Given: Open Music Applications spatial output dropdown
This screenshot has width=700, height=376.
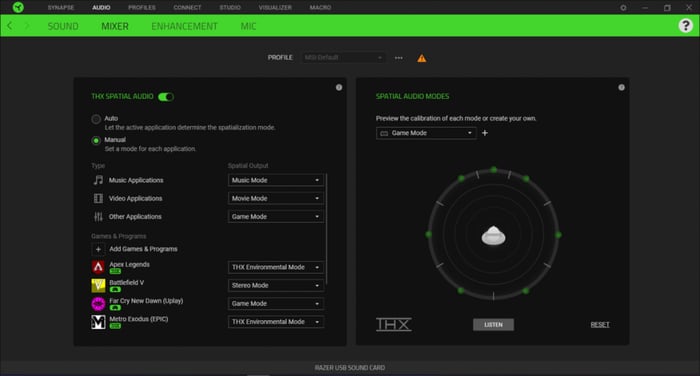Looking at the screenshot, I should click(x=276, y=180).
